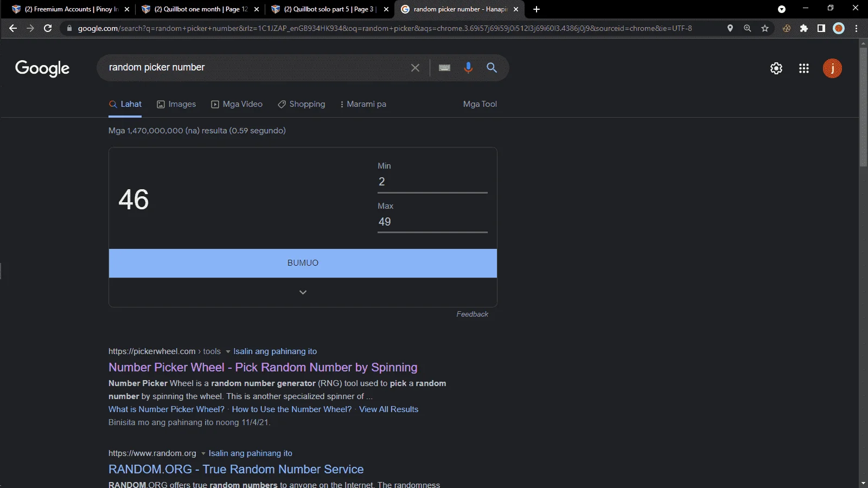The image size is (868, 488).
Task: Click the generated number 46
Action: pyautogui.click(x=133, y=200)
